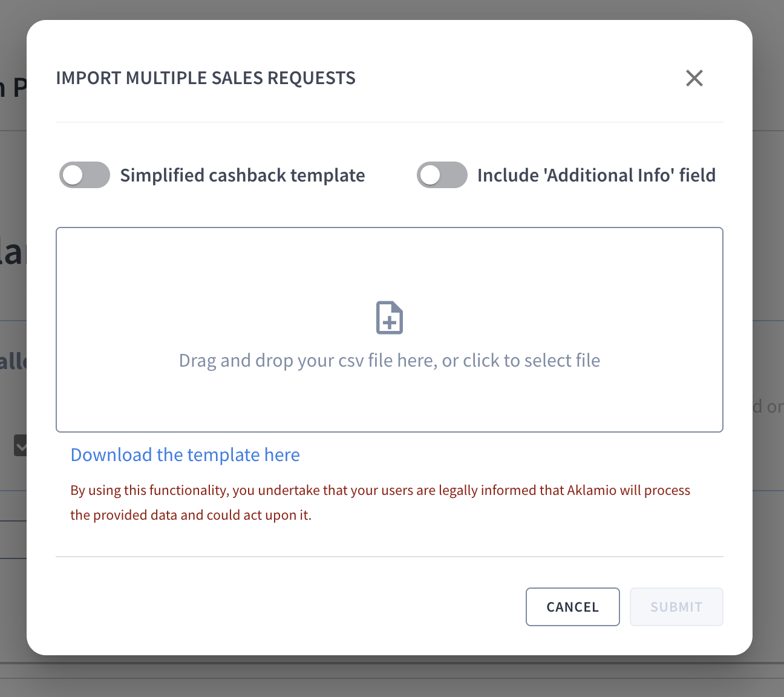The image size is (784, 697).
Task: Click the chevron dropdown behind the dialog's left edge
Action: [x=21, y=446]
